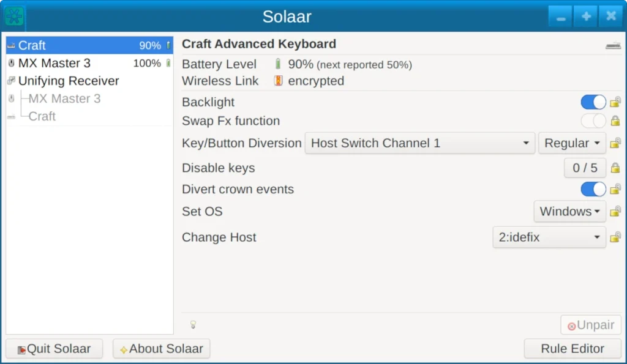Disable the Divert crown events switch

(x=593, y=189)
